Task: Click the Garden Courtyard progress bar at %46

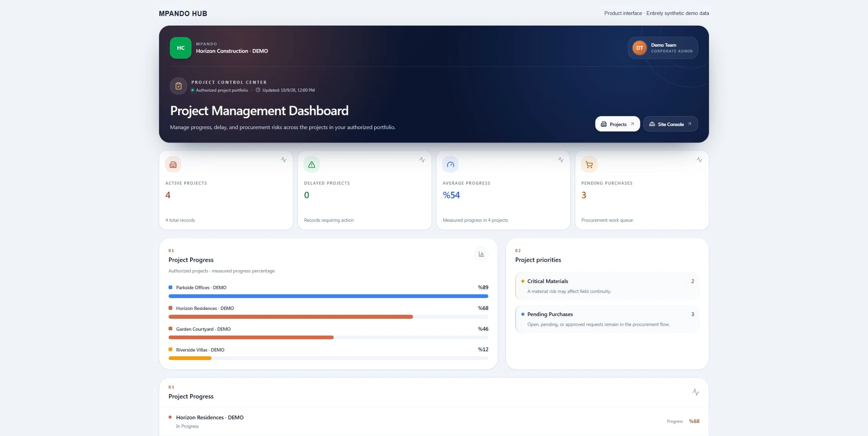Action: pyautogui.click(x=251, y=338)
